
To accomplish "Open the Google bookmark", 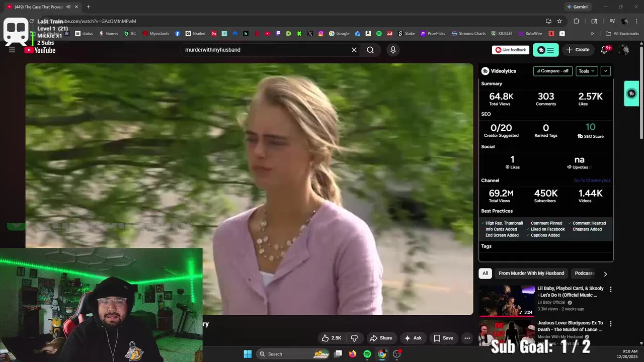I will point(339,34).
